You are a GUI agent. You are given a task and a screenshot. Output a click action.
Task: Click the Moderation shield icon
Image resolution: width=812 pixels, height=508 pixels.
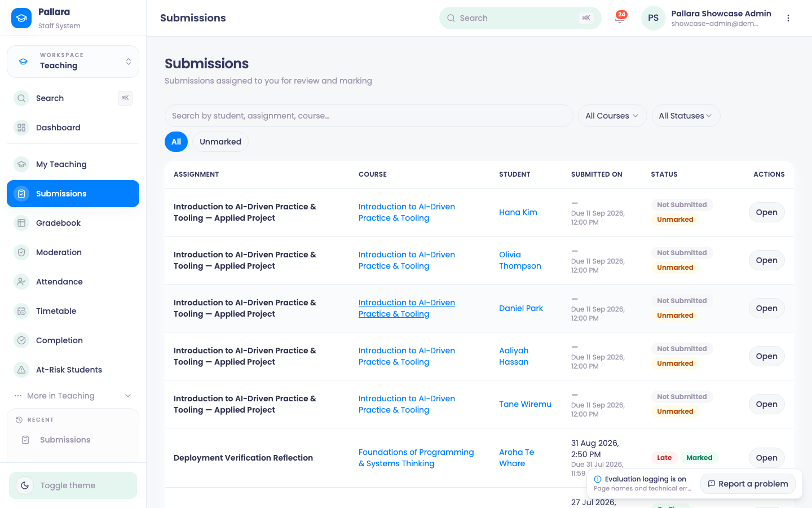21,252
